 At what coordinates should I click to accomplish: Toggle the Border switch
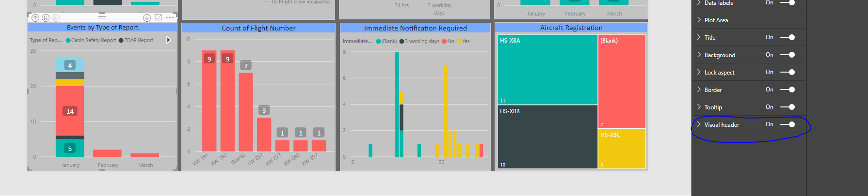788,90
